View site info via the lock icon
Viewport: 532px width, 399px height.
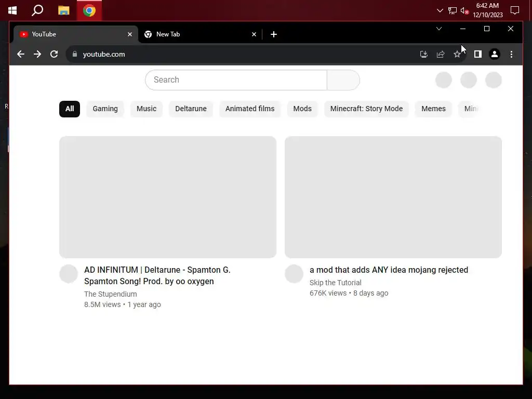tap(75, 54)
